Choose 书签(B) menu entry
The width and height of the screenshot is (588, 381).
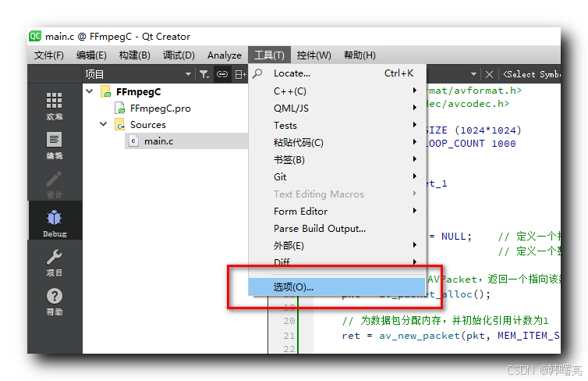(337, 159)
